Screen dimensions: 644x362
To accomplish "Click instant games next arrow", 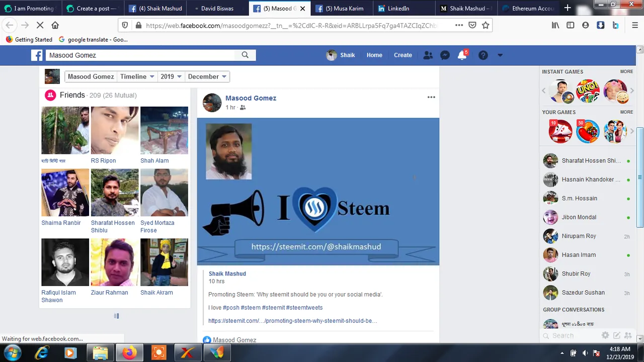I will point(632,91).
